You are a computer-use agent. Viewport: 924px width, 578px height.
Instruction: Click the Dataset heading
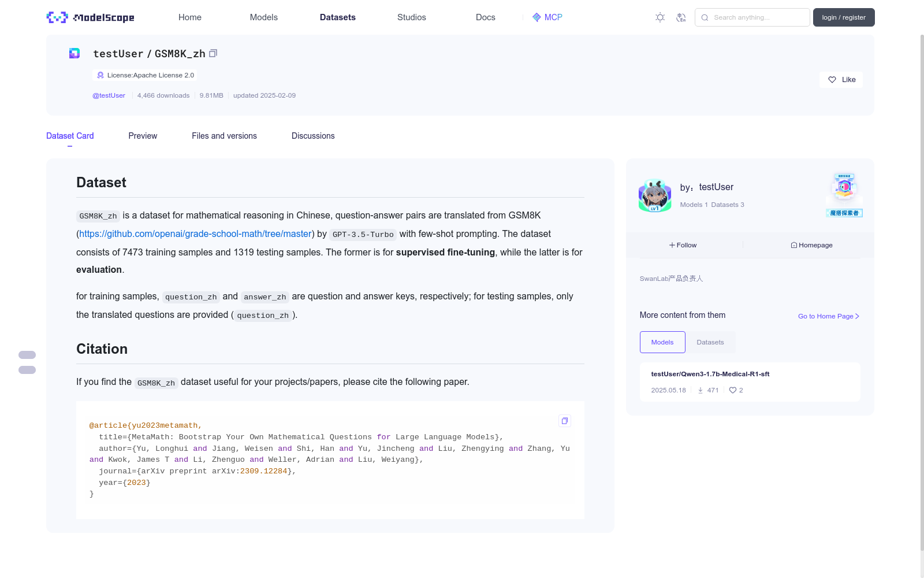(x=101, y=183)
